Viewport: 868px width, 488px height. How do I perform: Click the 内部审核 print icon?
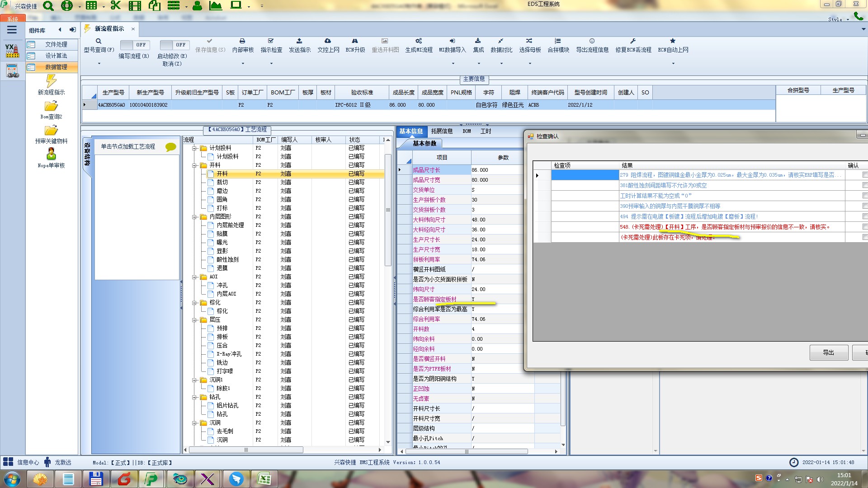242,41
